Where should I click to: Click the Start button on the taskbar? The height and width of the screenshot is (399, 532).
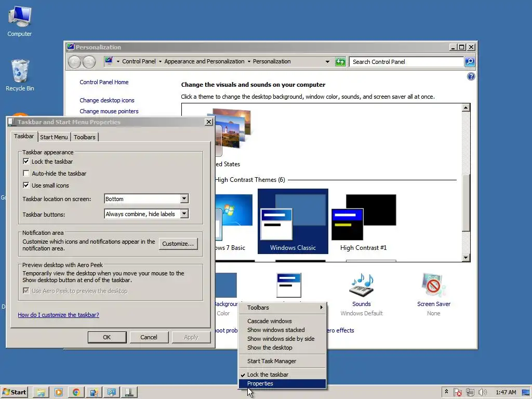pyautogui.click(x=14, y=392)
